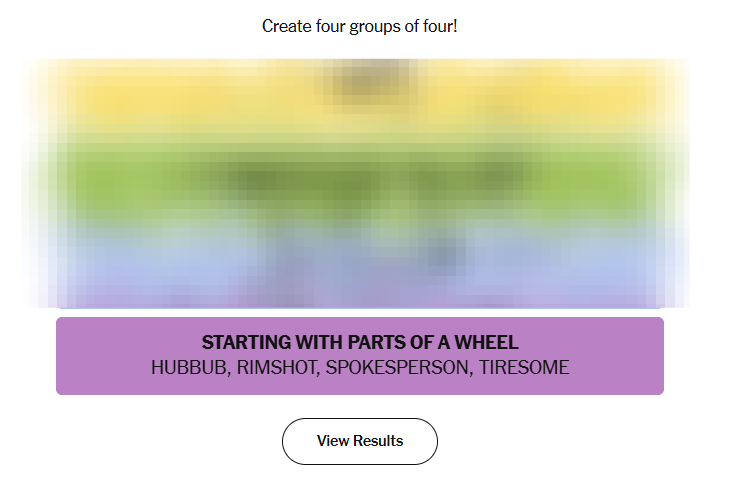This screenshot has width=732, height=504.
Task: Select the purple wheel-parts category card
Action: 360,356
